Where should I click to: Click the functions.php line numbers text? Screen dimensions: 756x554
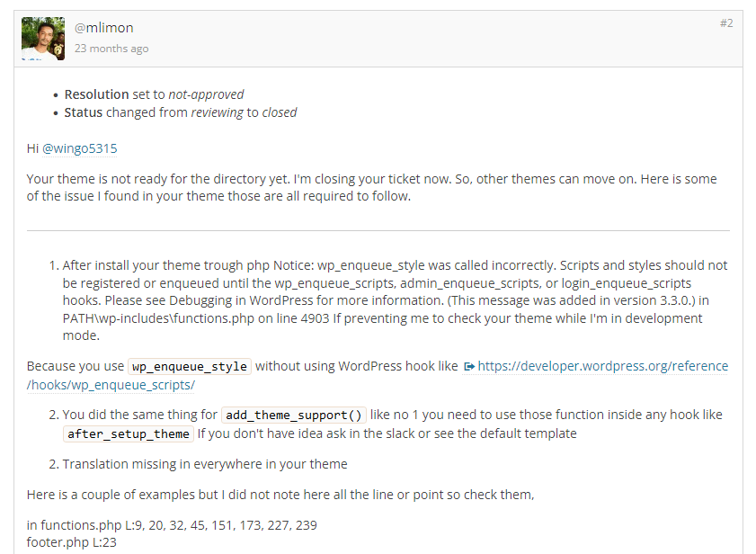(x=172, y=525)
